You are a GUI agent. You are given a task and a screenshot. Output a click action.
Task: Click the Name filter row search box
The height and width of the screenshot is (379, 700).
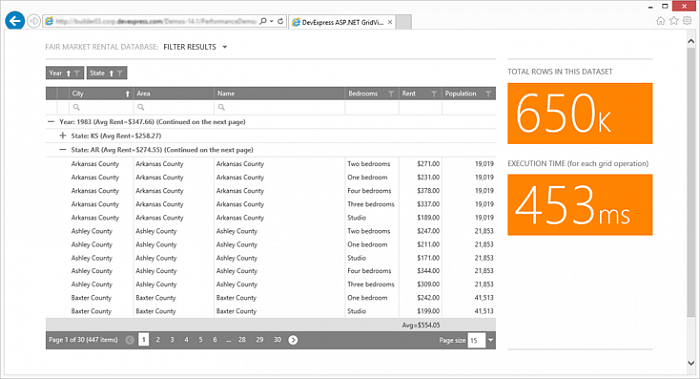[279, 107]
